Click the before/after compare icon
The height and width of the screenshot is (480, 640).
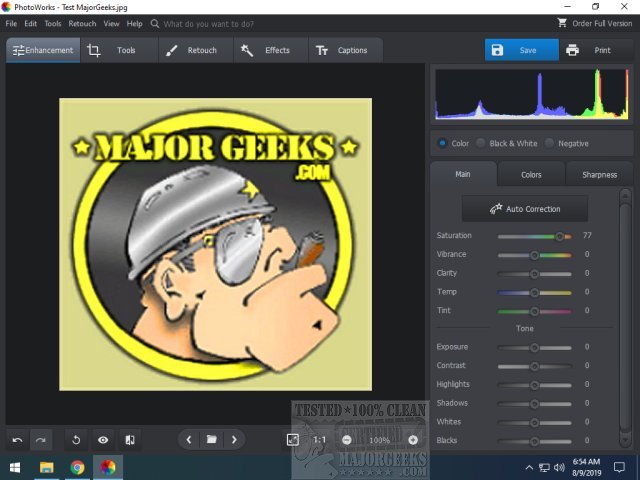[129, 440]
